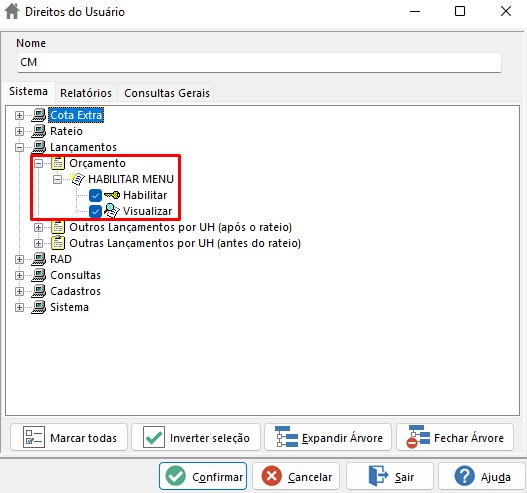
Task: Click the question mark icon on Ajuda
Action: tap(464, 476)
